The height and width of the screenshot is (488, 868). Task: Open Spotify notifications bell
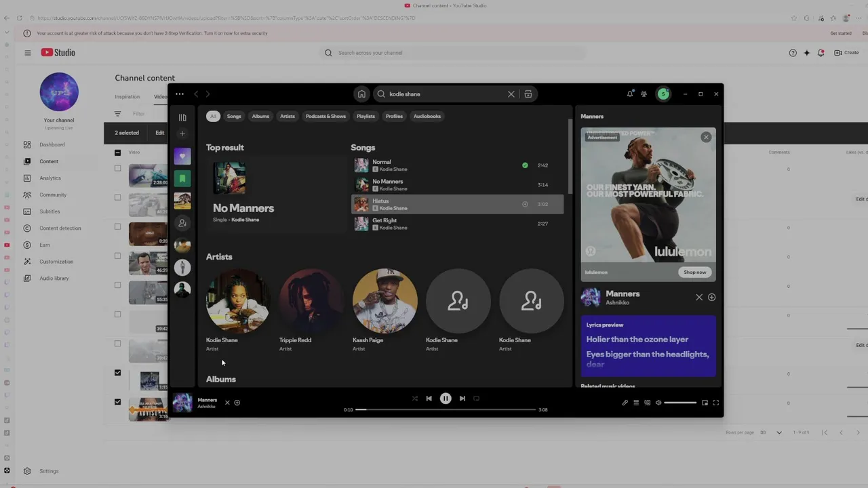tap(630, 94)
